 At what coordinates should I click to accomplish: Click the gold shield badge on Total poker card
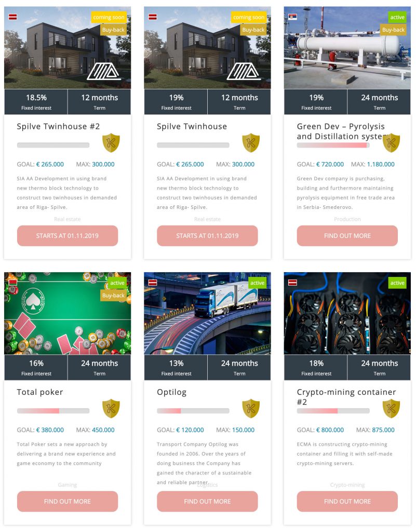(x=111, y=408)
